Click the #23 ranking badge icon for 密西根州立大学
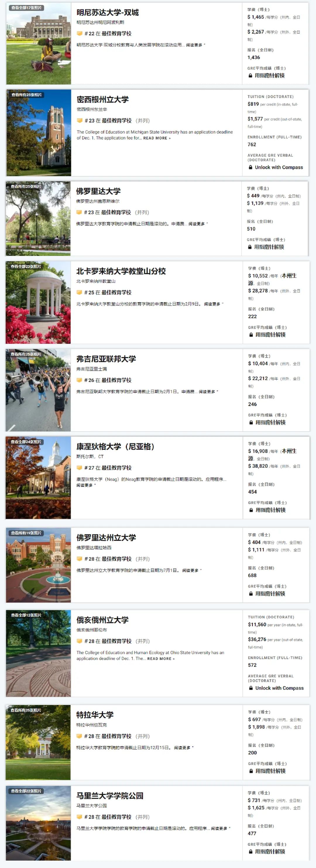The width and height of the screenshot is (316, 868). [80, 120]
